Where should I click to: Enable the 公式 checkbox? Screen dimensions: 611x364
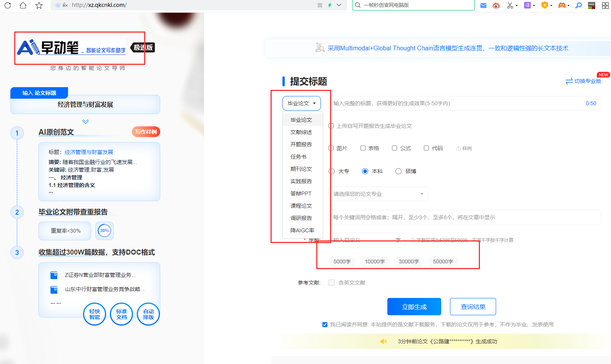click(x=394, y=148)
